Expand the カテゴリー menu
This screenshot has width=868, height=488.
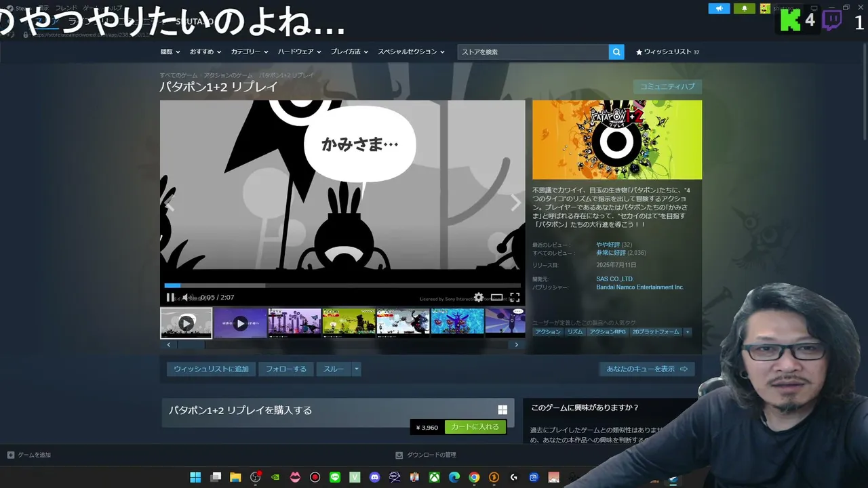(x=250, y=52)
